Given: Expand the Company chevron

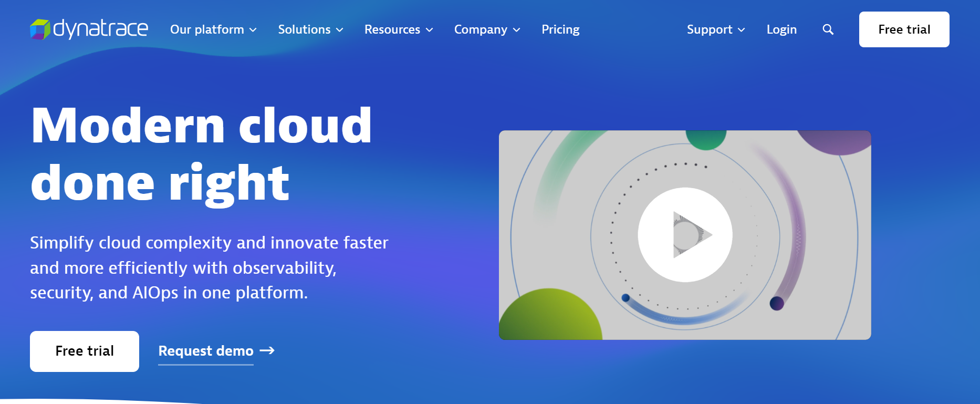Looking at the screenshot, I should [x=517, y=30].
